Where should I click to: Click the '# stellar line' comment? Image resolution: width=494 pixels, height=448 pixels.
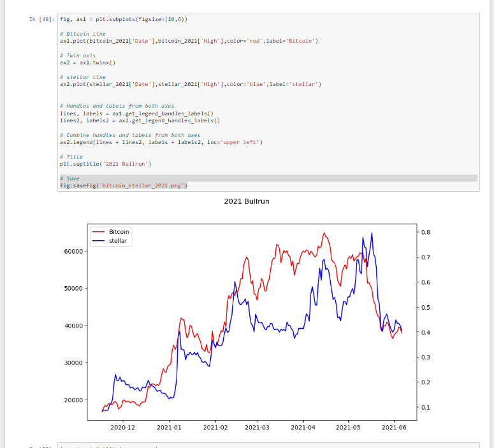tap(83, 77)
